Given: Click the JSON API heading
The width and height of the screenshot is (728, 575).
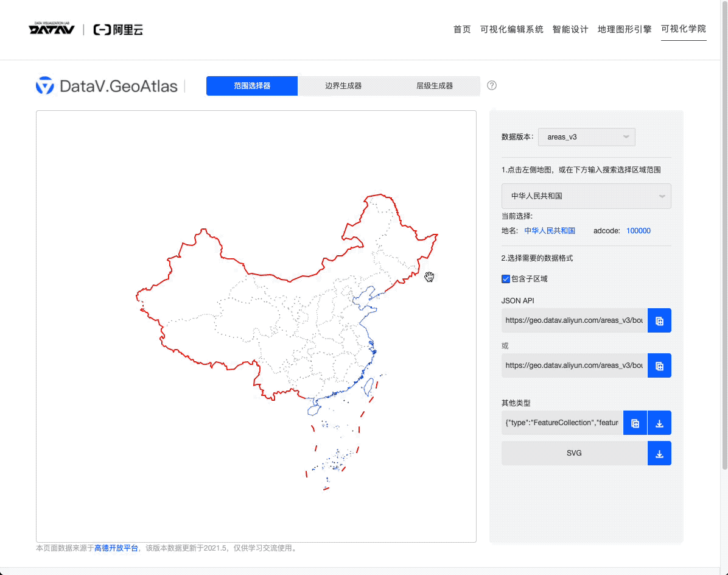Looking at the screenshot, I should (x=517, y=301).
